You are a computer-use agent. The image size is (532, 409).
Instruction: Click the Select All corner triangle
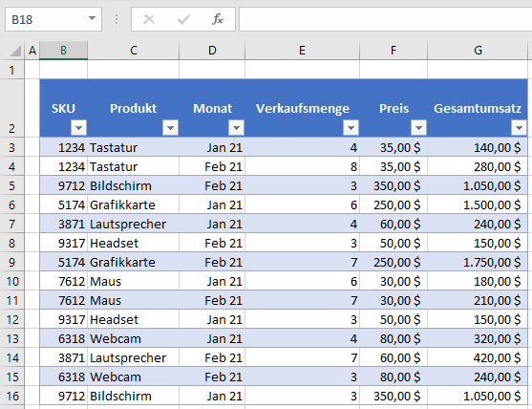coord(15,51)
